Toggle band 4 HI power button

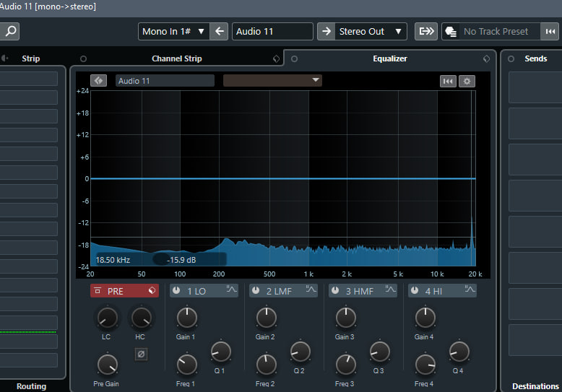tap(415, 290)
